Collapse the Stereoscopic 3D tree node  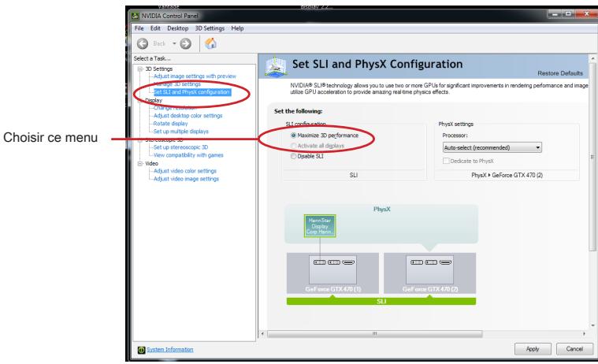140,139
